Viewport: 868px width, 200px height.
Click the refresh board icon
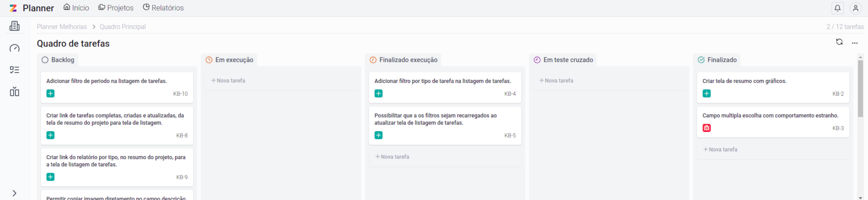point(839,42)
